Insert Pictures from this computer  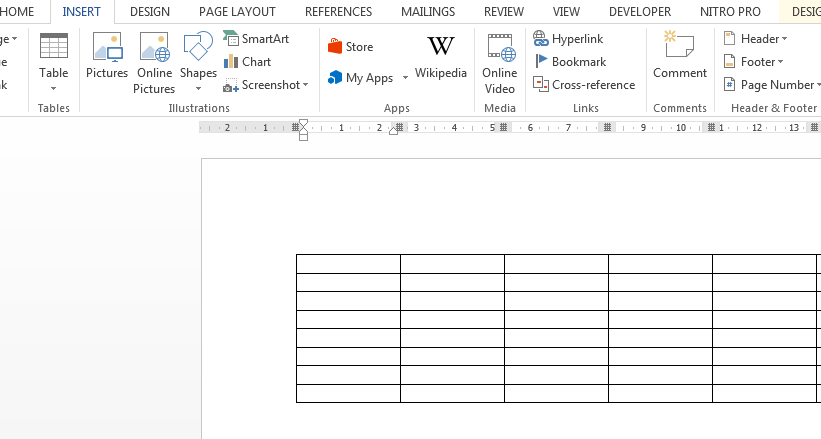(x=107, y=56)
